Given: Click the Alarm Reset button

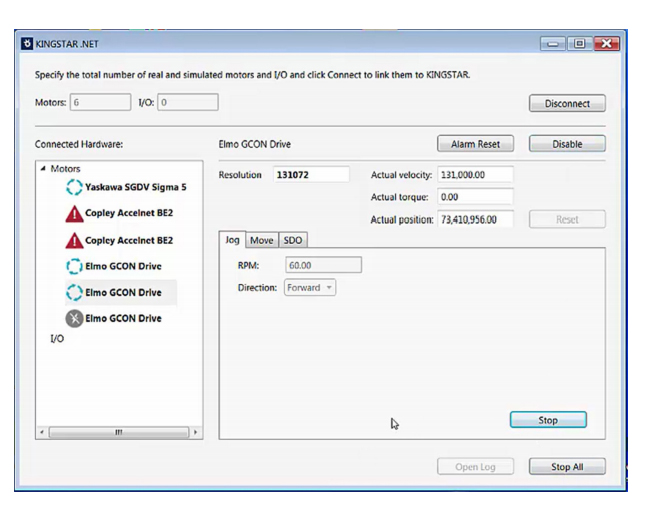Looking at the screenshot, I should [475, 144].
